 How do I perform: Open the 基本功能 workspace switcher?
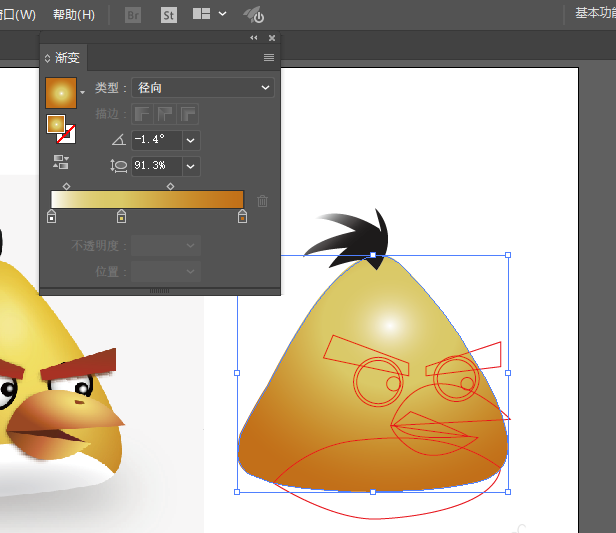pyautogui.click(x=595, y=13)
